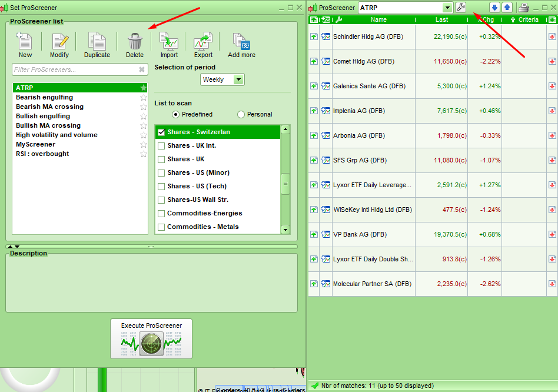Click scan list scrollbar down arrow
This screenshot has width=558, height=392.
[x=285, y=230]
